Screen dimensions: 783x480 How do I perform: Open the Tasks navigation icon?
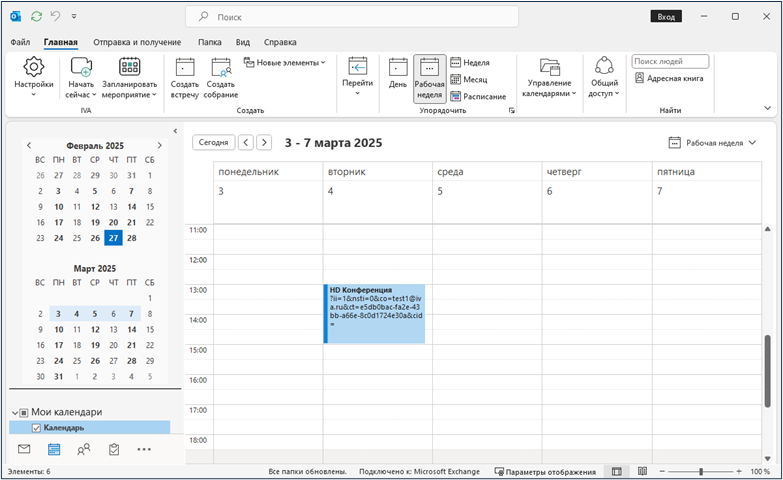pyautogui.click(x=114, y=449)
